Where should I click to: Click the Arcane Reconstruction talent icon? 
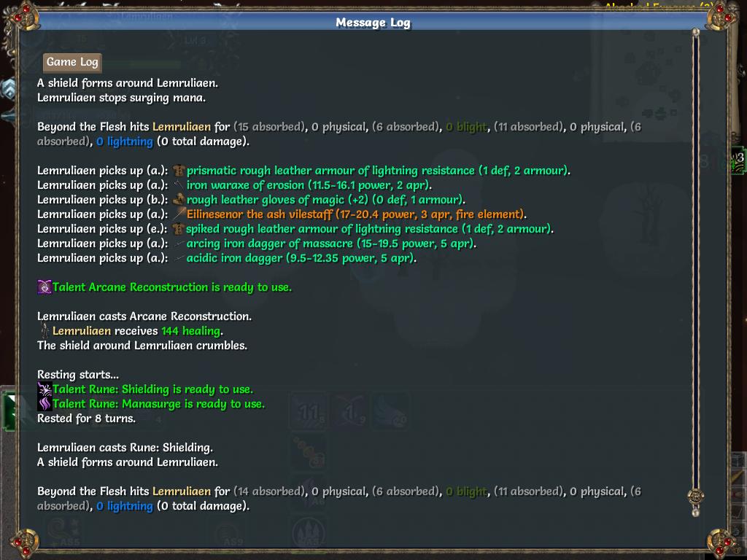44,287
